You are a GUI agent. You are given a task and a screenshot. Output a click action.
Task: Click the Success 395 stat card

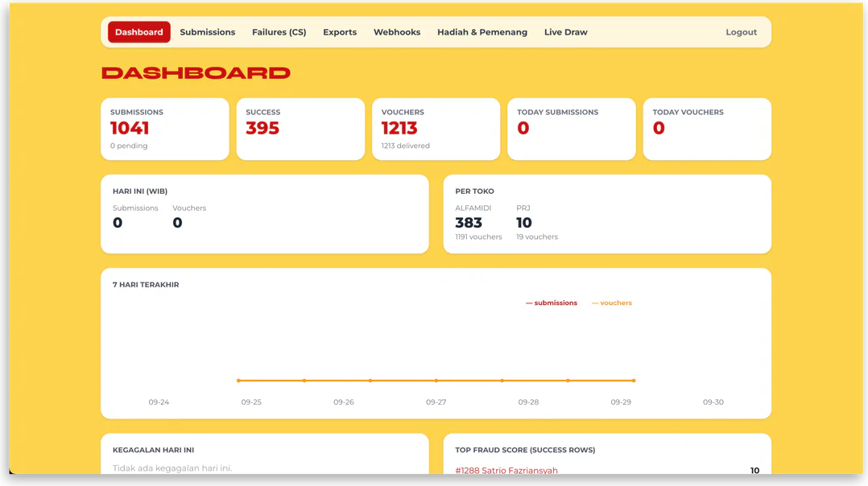point(300,130)
